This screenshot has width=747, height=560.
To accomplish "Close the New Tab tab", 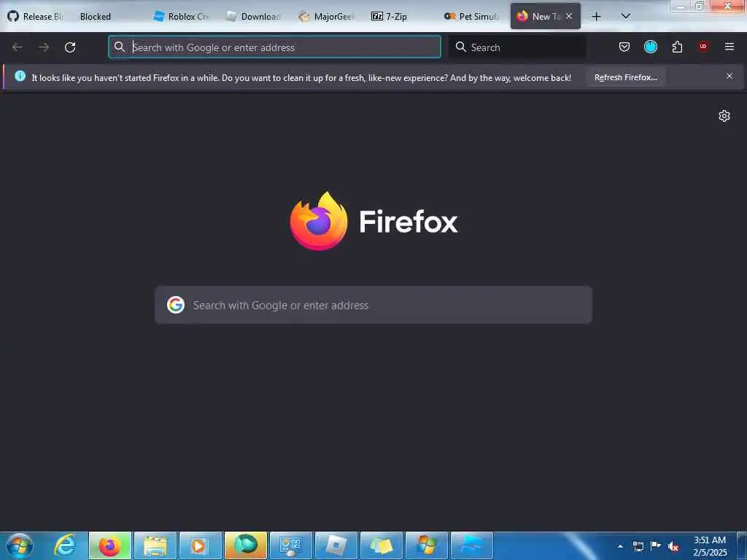I will point(569,16).
